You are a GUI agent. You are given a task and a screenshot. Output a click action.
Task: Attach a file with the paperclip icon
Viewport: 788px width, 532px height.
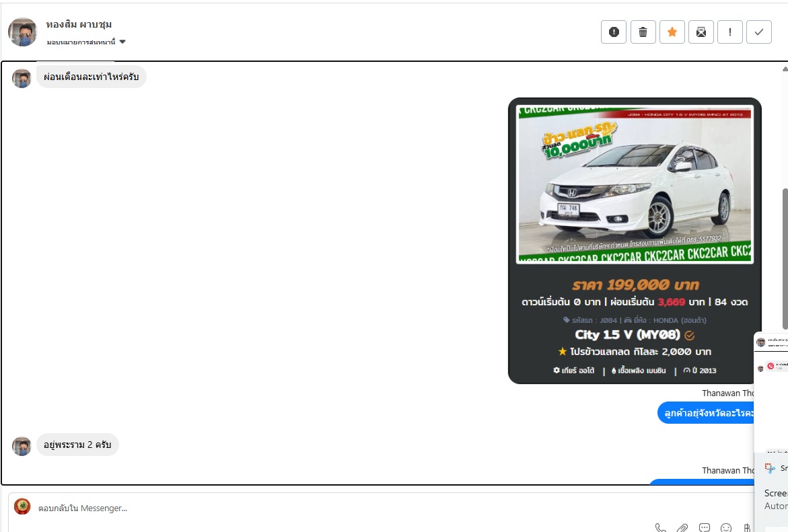pos(682,527)
